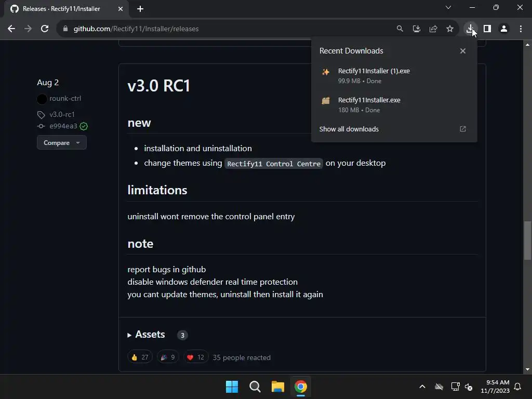Open Rectify11Installer.exe 180 MB download
532x399 pixels.
click(394, 105)
